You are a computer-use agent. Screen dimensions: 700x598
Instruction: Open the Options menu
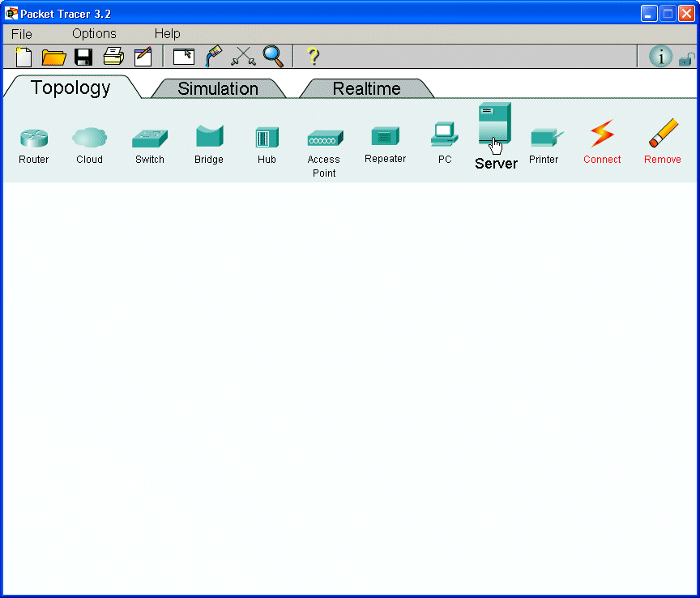pyautogui.click(x=94, y=33)
